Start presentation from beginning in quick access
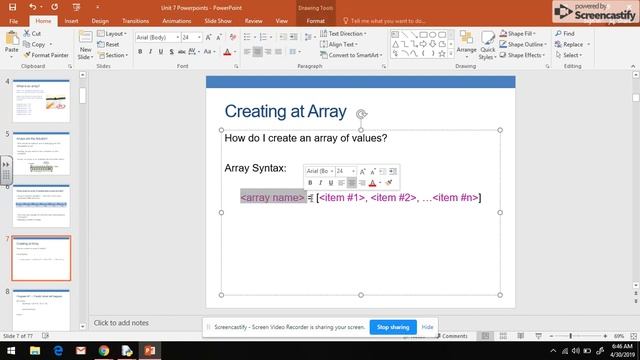 click(x=76, y=7)
